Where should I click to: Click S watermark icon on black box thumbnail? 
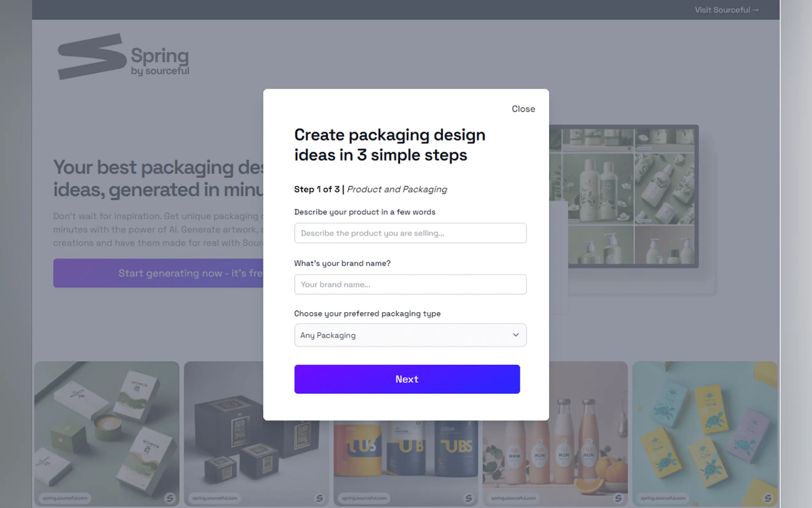coord(319,498)
